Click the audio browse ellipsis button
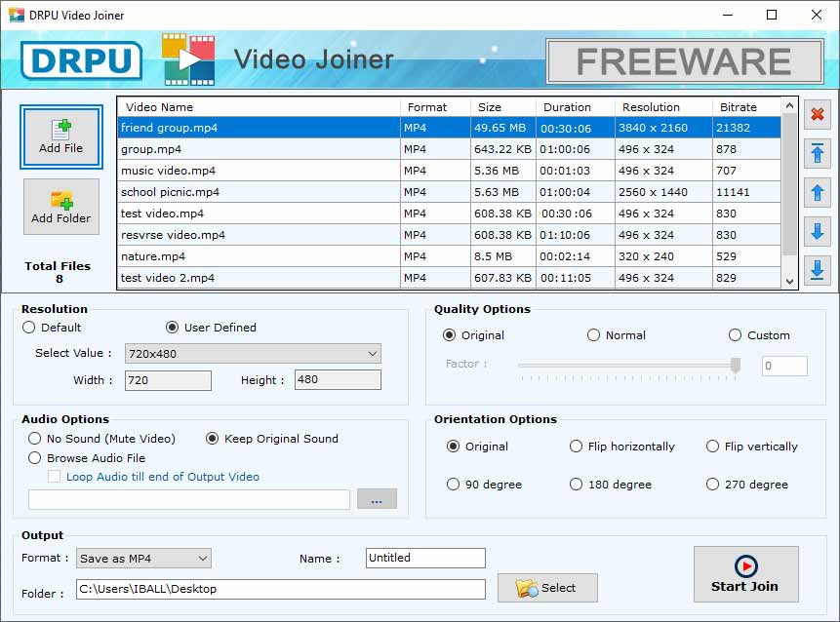Viewport: 840px width, 622px height. (x=377, y=499)
